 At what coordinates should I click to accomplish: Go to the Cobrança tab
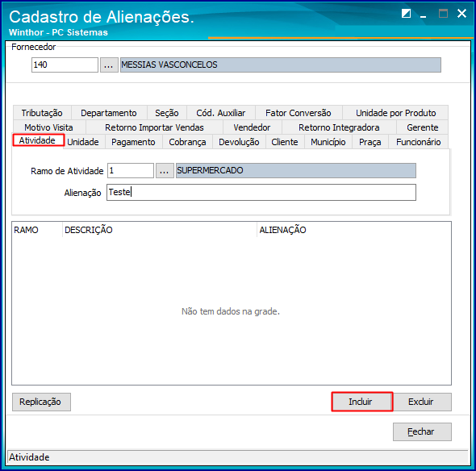pos(187,142)
